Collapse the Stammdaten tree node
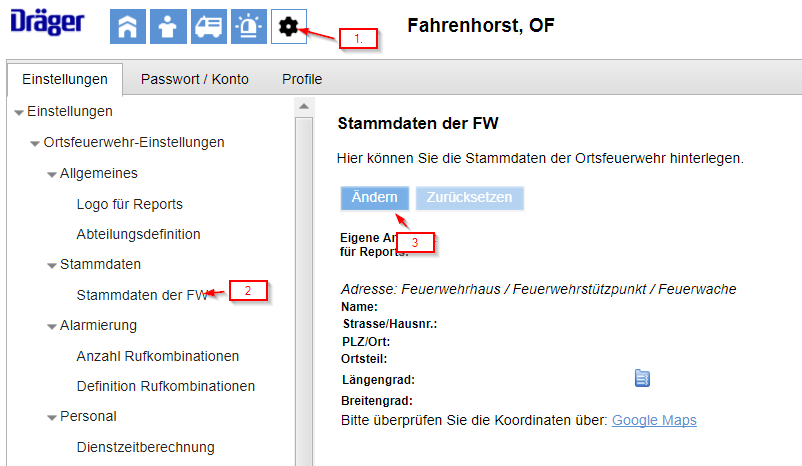The width and height of the screenshot is (802, 466). point(51,265)
